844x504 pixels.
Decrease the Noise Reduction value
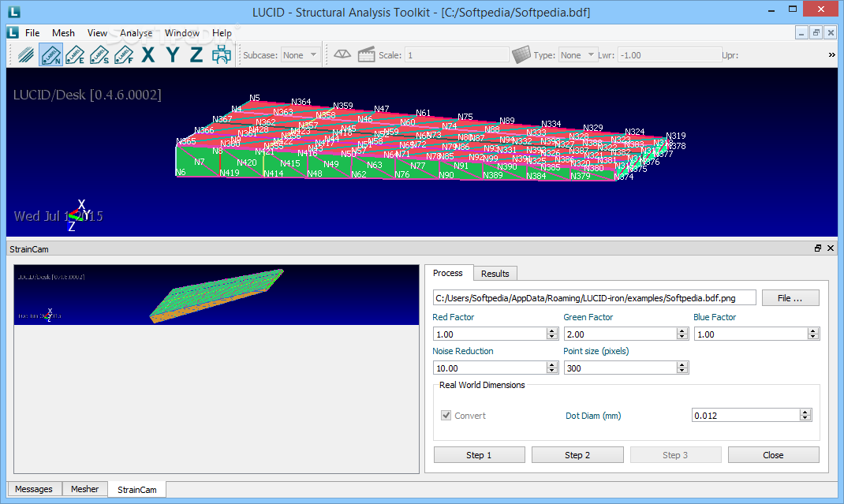(551, 371)
